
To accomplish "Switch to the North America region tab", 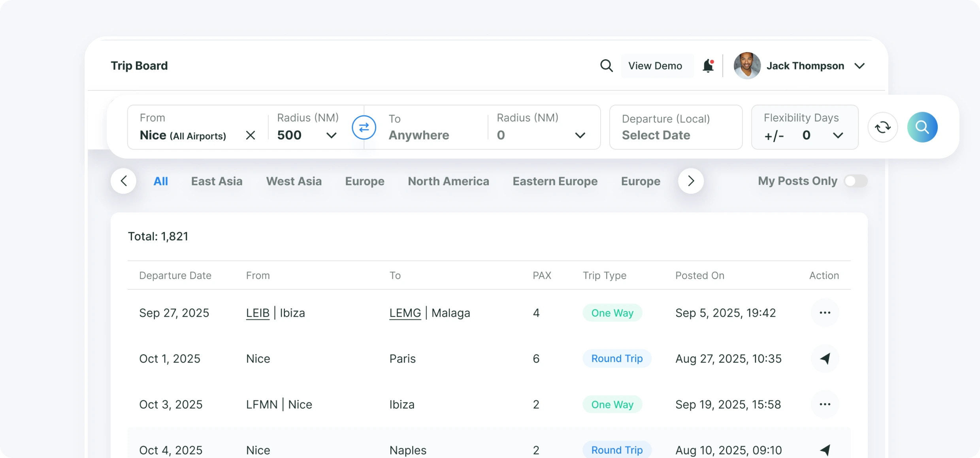I will (x=448, y=181).
